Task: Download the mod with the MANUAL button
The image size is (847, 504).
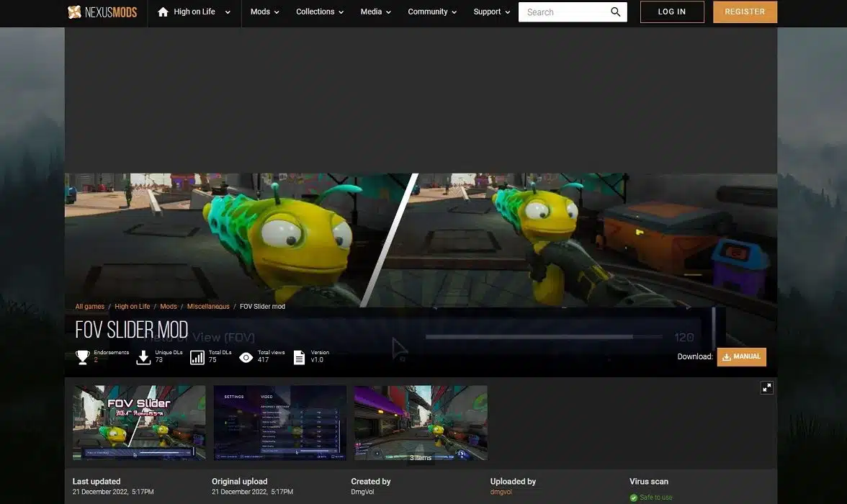Action: click(x=741, y=357)
